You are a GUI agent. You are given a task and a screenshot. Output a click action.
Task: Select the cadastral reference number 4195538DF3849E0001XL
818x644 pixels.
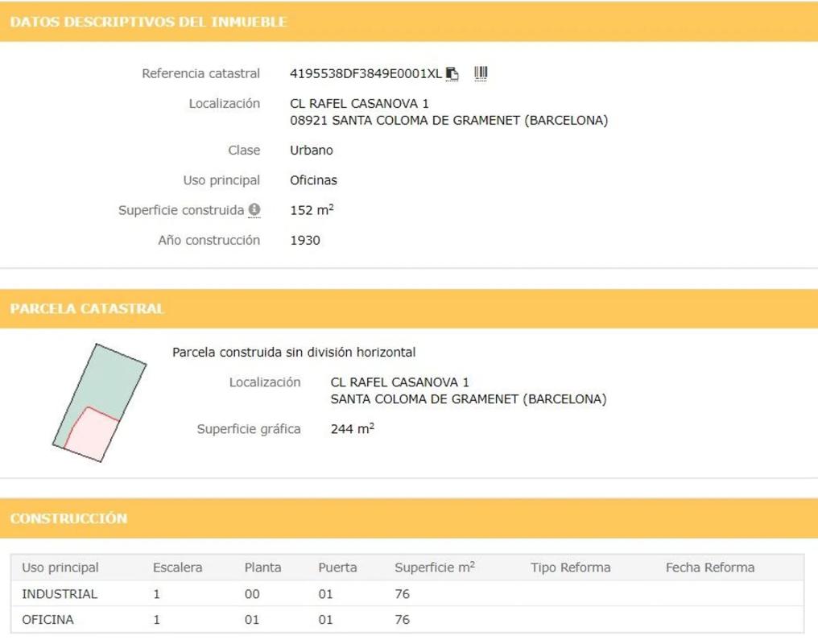tap(366, 74)
